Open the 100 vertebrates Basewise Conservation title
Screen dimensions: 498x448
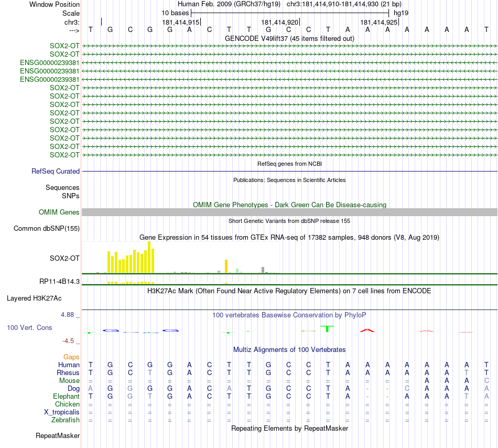click(x=289, y=315)
